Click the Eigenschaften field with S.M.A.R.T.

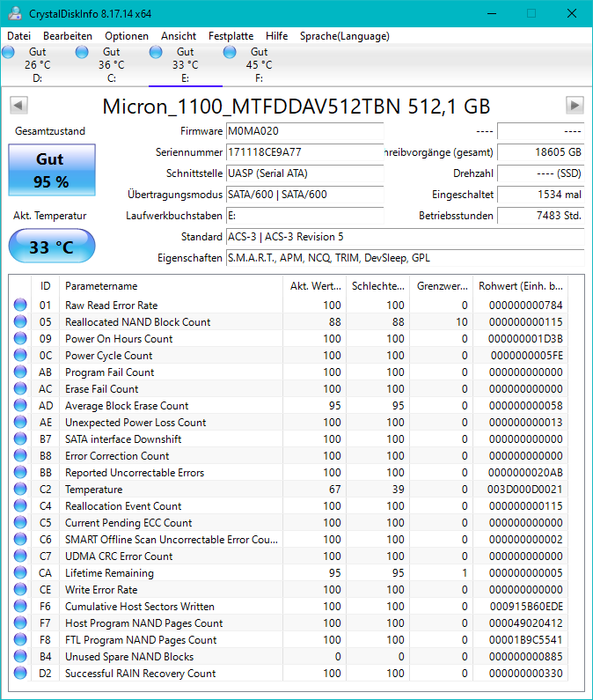[405, 258]
